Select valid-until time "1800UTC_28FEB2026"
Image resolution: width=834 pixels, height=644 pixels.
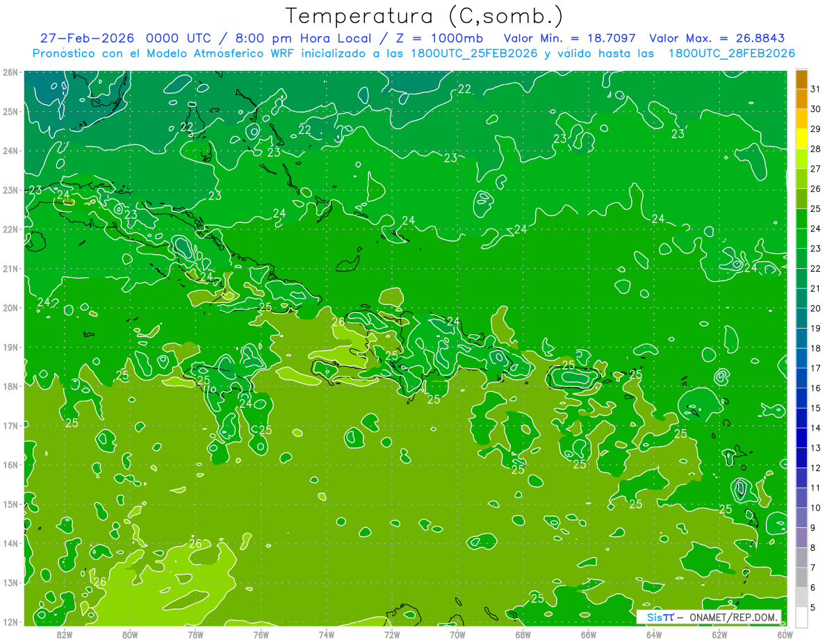point(732,53)
